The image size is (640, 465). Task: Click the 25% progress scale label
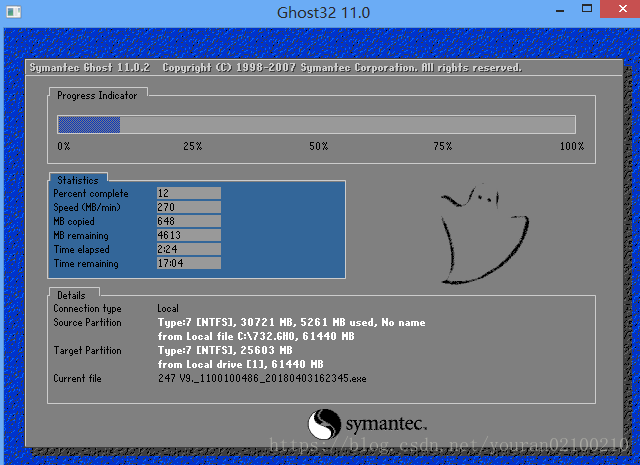point(193,146)
